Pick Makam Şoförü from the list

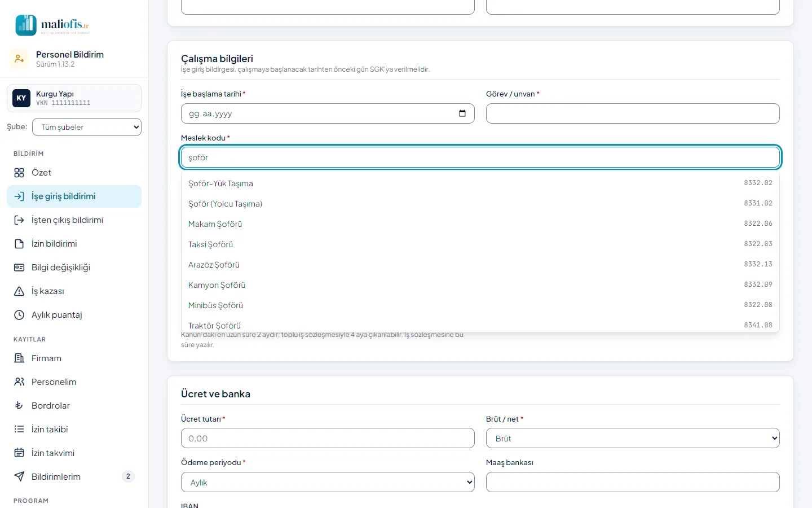[x=480, y=224]
